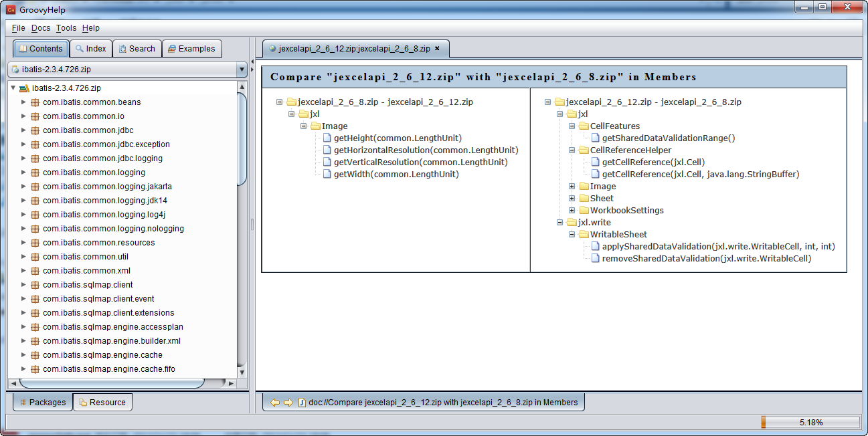Expand com.ibatis.common.io package
The height and width of the screenshot is (436, 868).
(23, 116)
